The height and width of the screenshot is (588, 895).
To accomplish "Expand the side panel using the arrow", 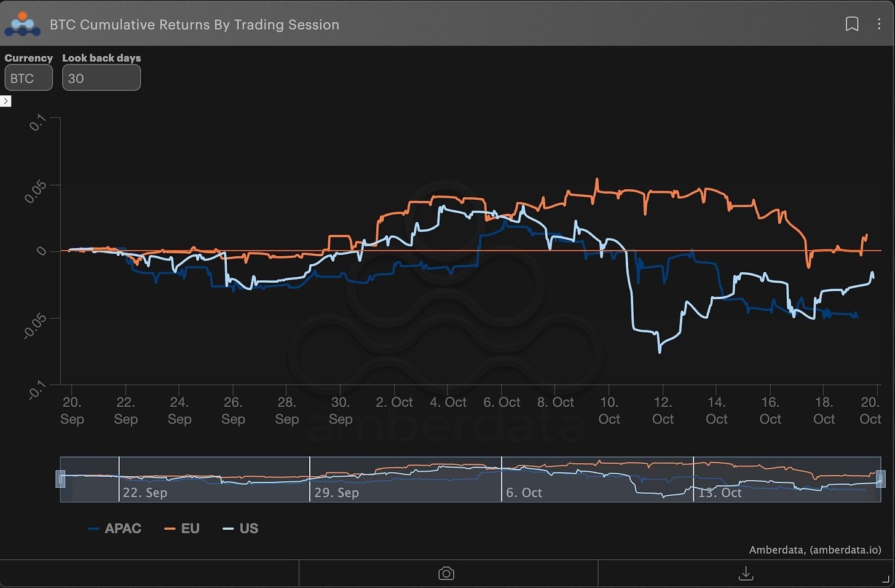I will click(6, 101).
